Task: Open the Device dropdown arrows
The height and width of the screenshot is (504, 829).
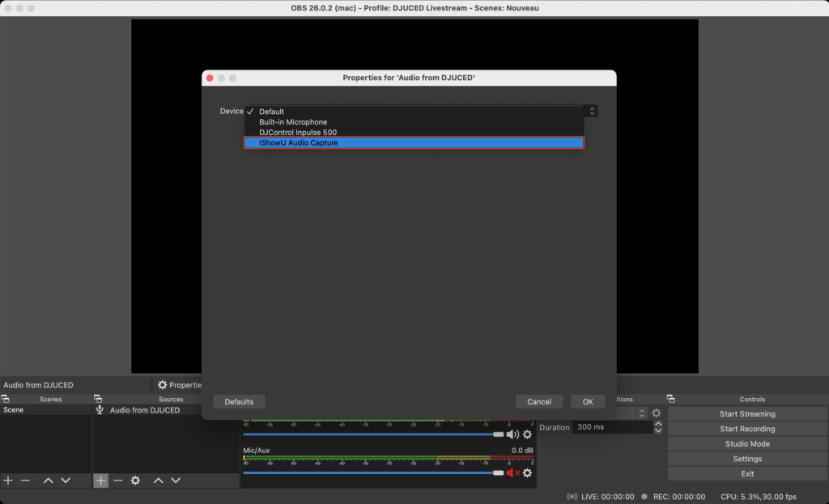Action: point(592,112)
